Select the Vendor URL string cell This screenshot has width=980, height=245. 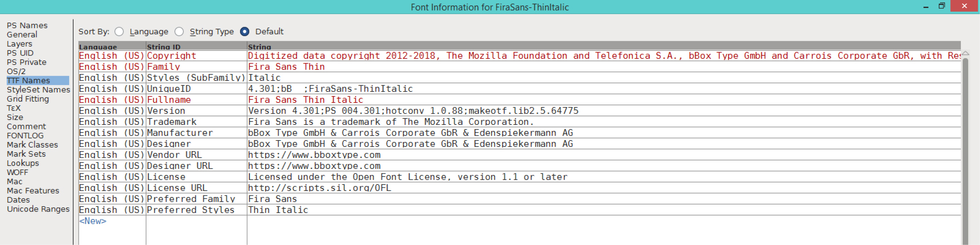pyautogui.click(x=604, y=155)
